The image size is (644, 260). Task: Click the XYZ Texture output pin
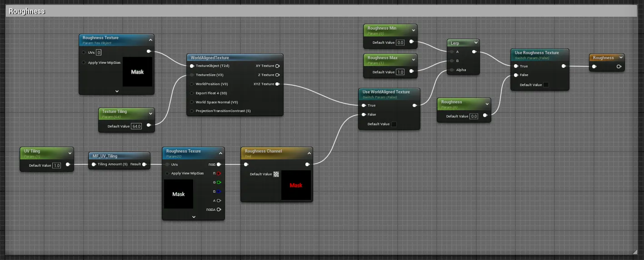click(277, 84)
